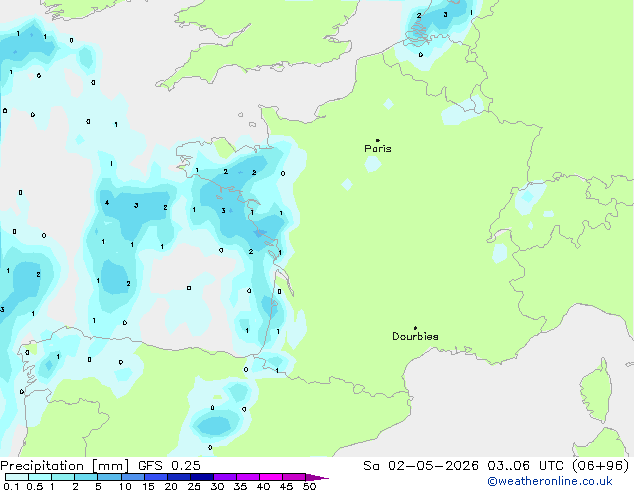The image size is (634, 490).
Task: Pick the 2–5 mm legend color swatch
Action: pos(86,477)
